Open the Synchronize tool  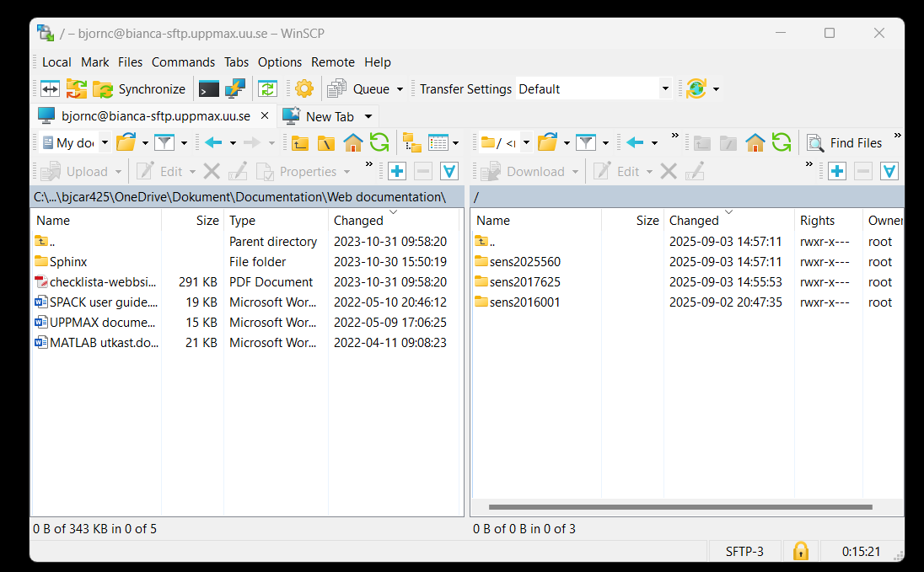point(142,88)
